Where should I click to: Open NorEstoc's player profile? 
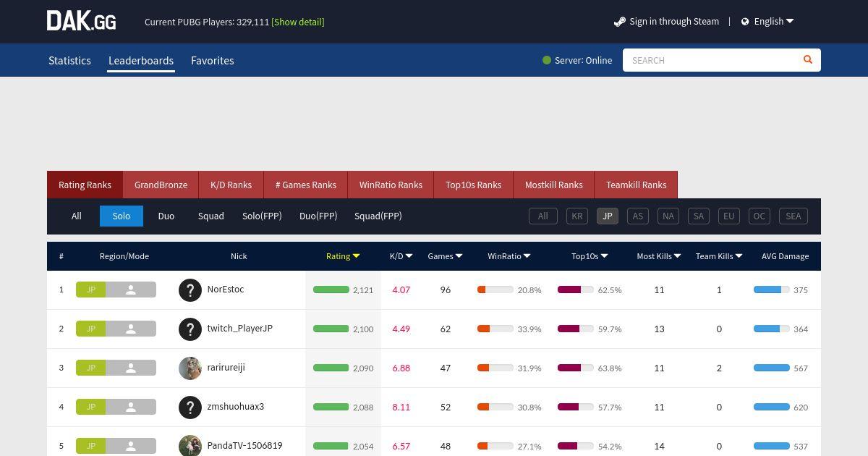(x=226, y=289)
